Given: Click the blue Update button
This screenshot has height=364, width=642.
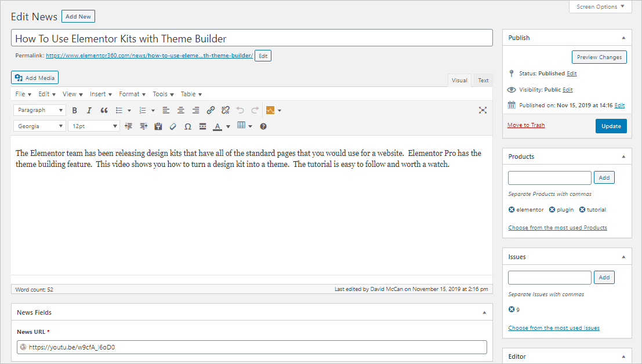Looking at the screenshot, I should (611, 126).
